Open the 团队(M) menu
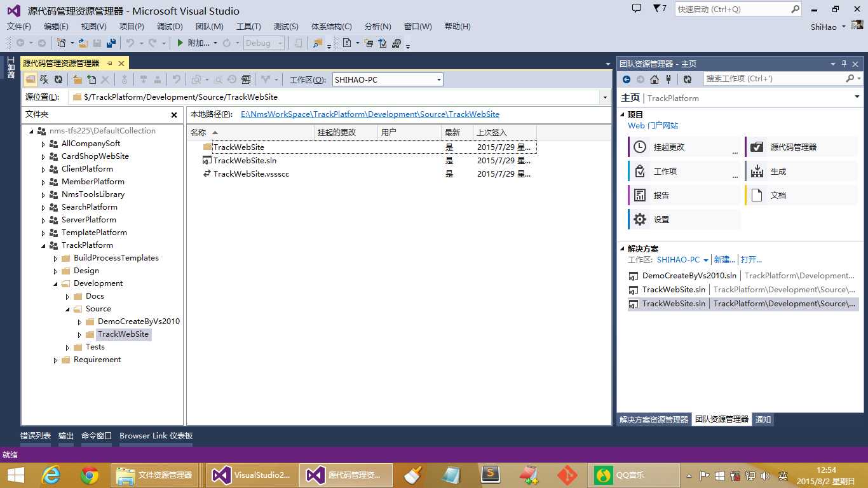The width and height of the screenshot is (868, 488). point(210,26)
